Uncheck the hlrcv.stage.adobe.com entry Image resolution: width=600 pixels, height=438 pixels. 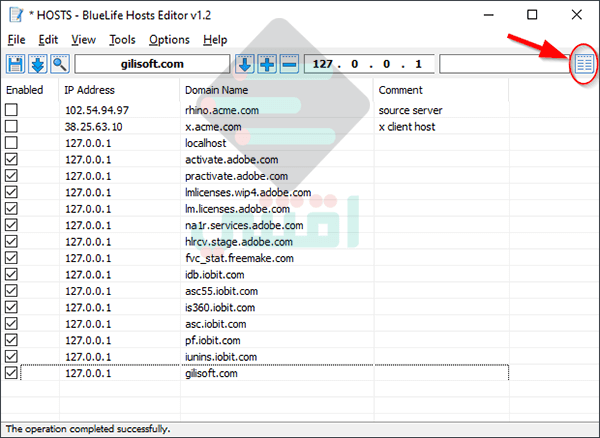coord(11,241)
